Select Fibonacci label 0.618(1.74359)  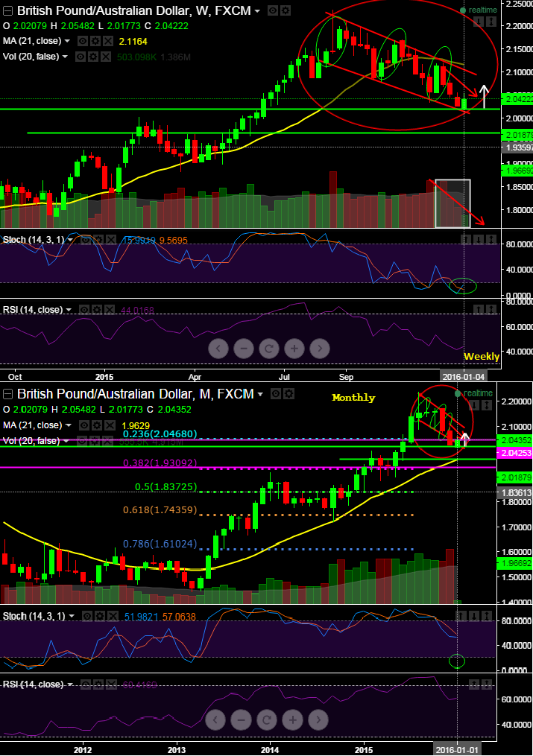tap(160, 509)
